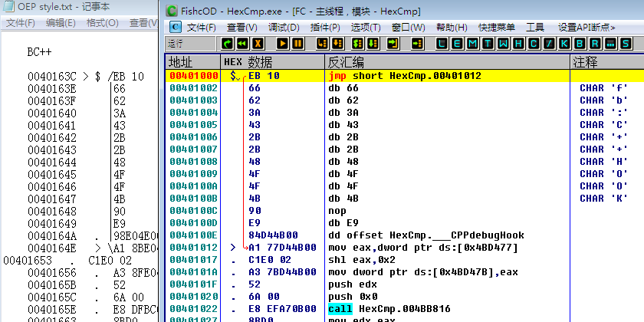This screenshot has width=644, height=322.
Task: Click the Restart program toolbar icon
Action: pos(242,44)
